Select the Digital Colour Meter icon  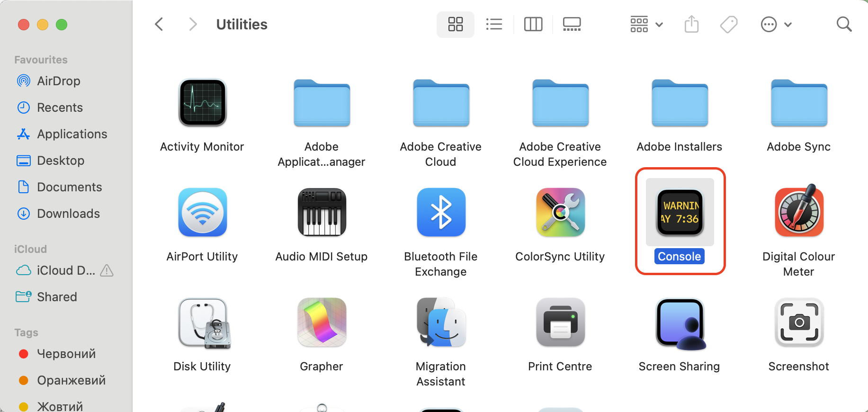(799, 213)
